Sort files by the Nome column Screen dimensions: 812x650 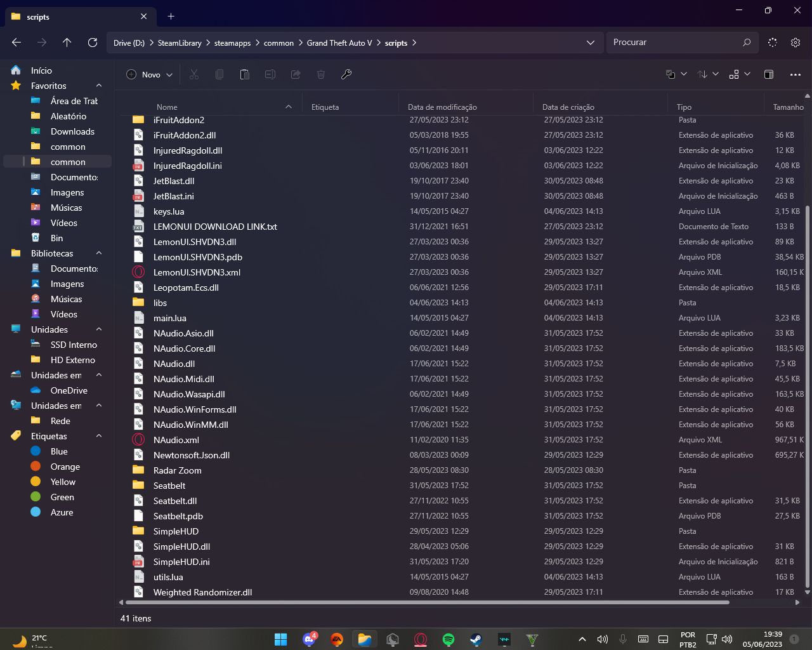click(x=167, y=107)
